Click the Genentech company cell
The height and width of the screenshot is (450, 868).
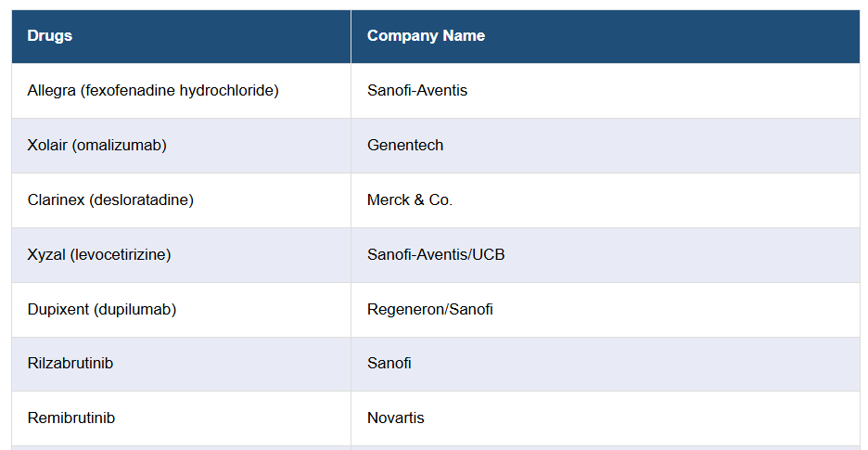point(405,146)
